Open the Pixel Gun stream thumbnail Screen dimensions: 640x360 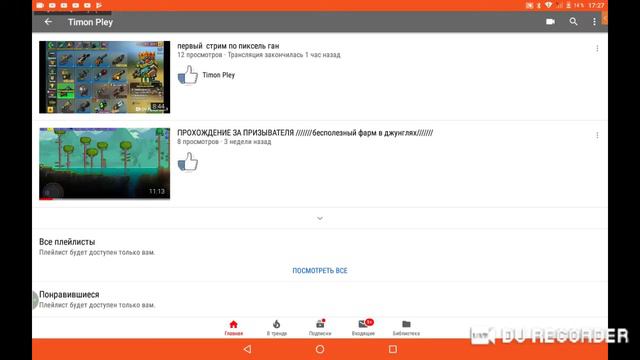104,77
